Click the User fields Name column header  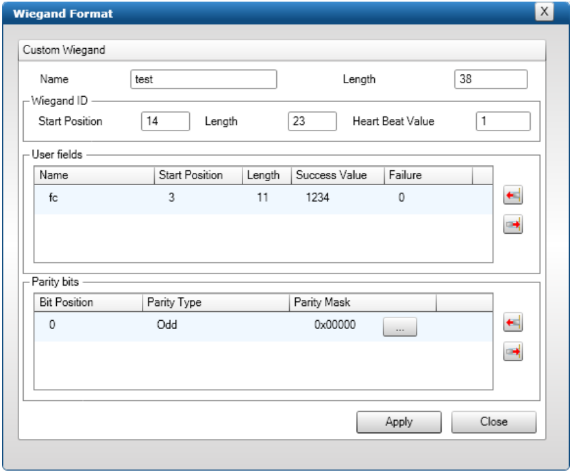pyautogui.click(x=94, y=175)
